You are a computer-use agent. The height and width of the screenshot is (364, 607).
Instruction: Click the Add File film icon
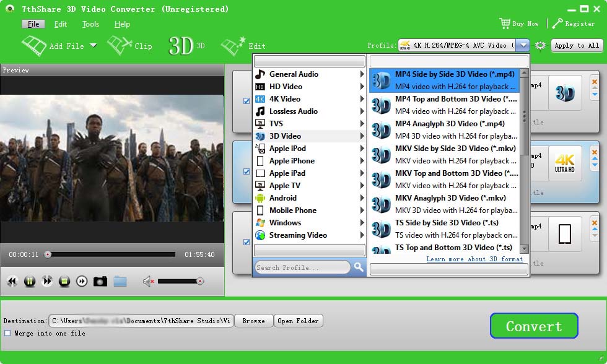click(x=34, y=46)
